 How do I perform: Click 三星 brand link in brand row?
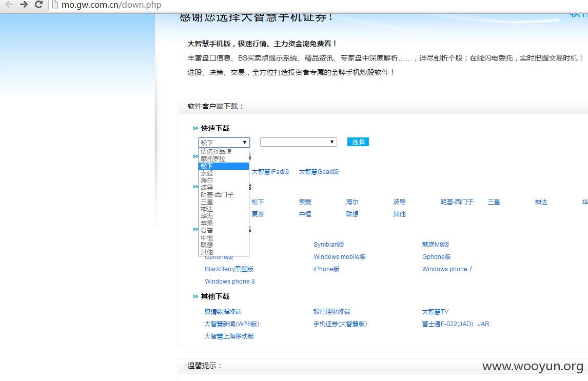pos(494,202)
